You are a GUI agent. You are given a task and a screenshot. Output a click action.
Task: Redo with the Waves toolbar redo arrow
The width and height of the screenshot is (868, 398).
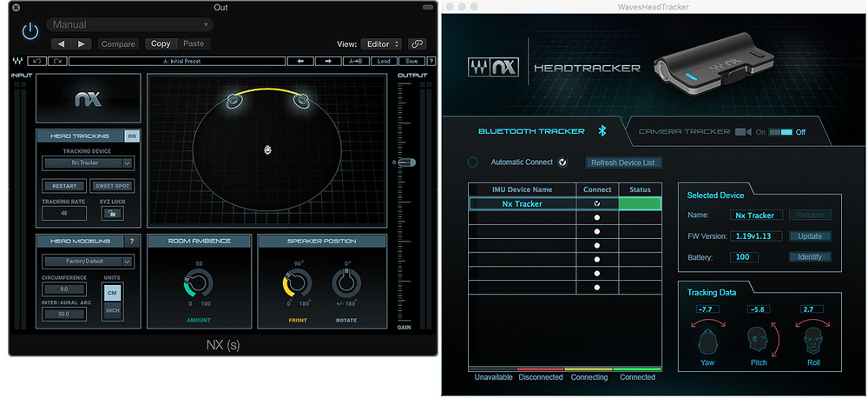pos(57,61)
